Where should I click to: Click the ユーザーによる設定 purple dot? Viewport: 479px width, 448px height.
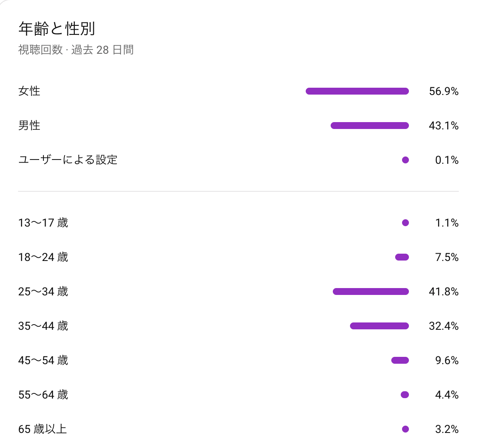[405, 160]
